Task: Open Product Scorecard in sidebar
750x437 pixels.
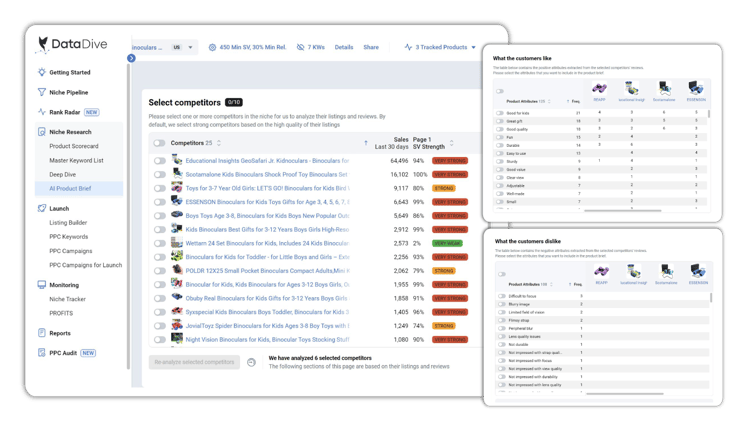Action: click(74, 146)
